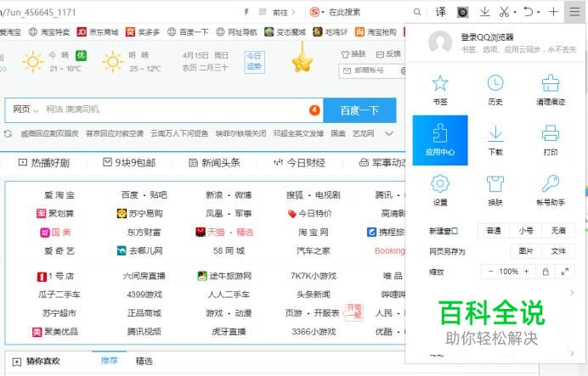Click the translate 译 toolbar icon
This screenshot has height=376, width=588.
pos(441,12)
